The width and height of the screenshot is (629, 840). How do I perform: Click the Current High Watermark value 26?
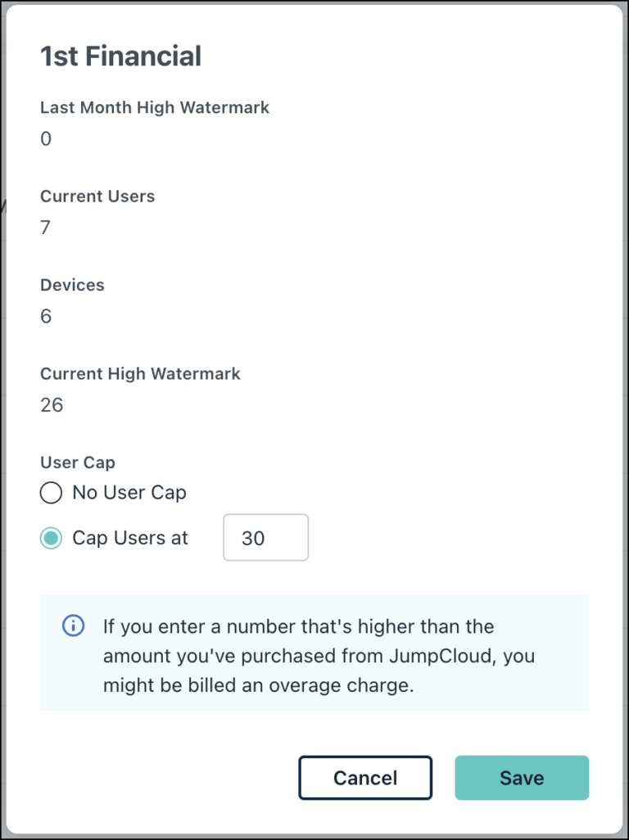tap(52, 404)
